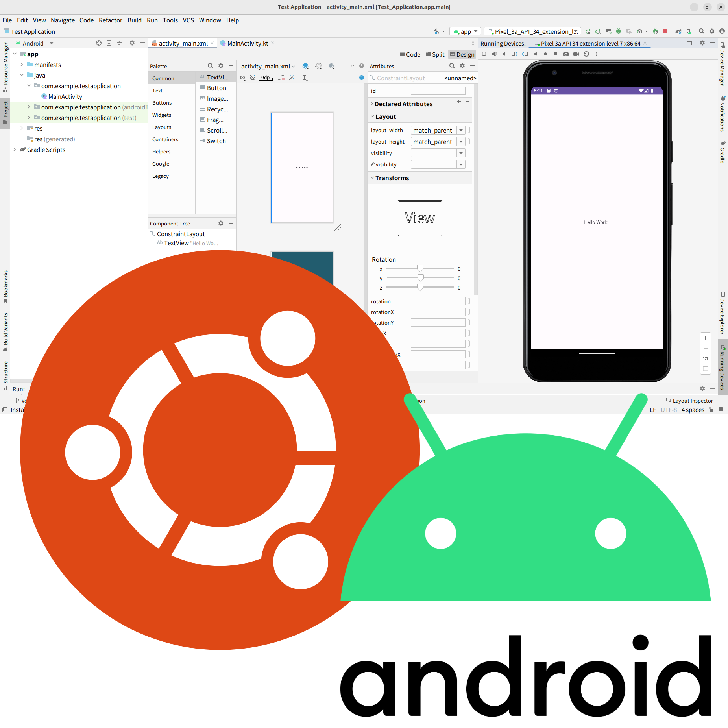Toggle Autoconnect in the layout editor toolbar
This screenshot has width=728, height=728.
(x=253, y=78)
